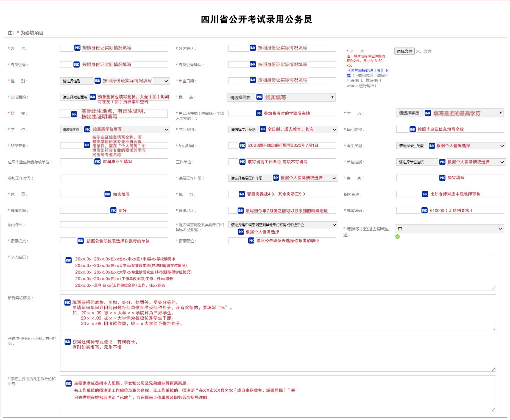Click the 参加工作时间 input field
This screenshot has height=420, width=510.
click(x=114, y=178)
